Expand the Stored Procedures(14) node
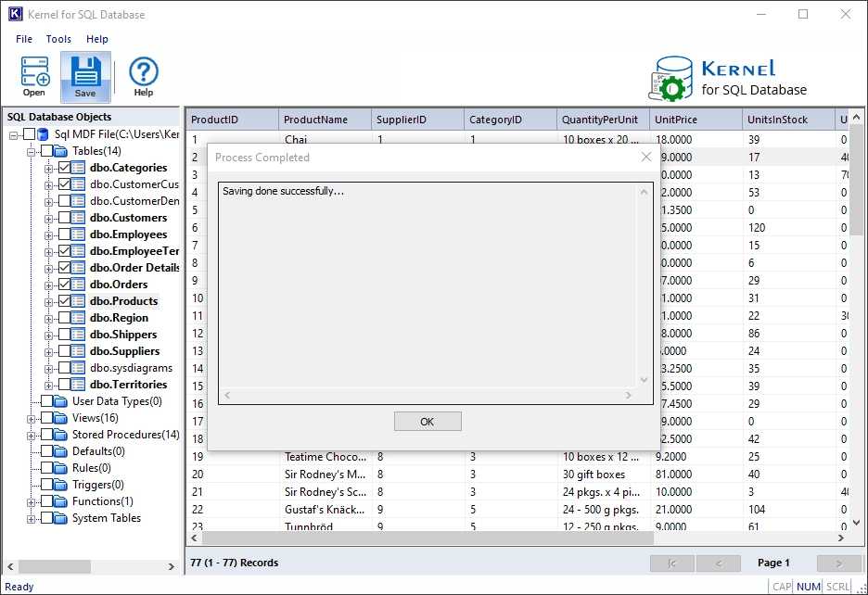The height and width of the screenshot is (595, 868). point(31,436)
